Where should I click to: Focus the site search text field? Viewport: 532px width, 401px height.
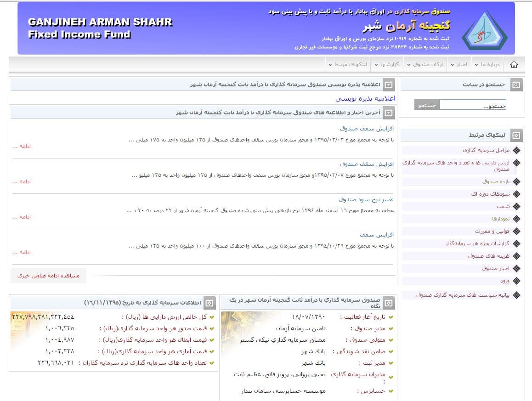coord(473,106)
